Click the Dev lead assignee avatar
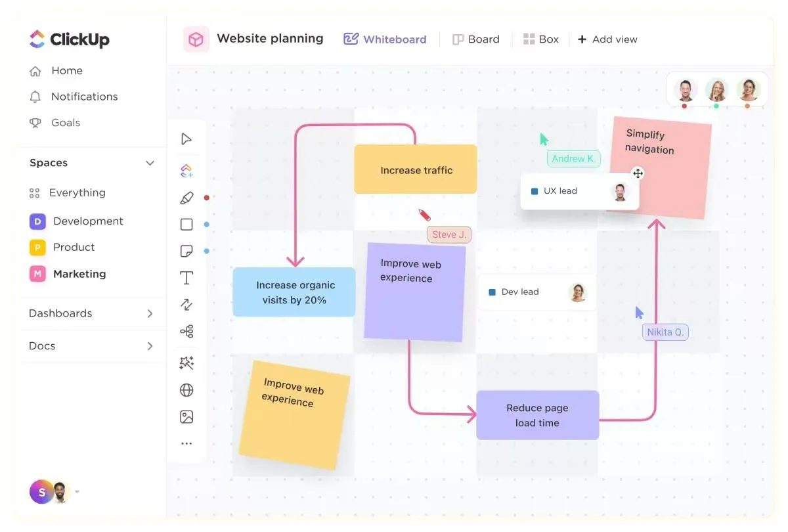Viewport: 788px width, 532px height. (x=578, y=292)
